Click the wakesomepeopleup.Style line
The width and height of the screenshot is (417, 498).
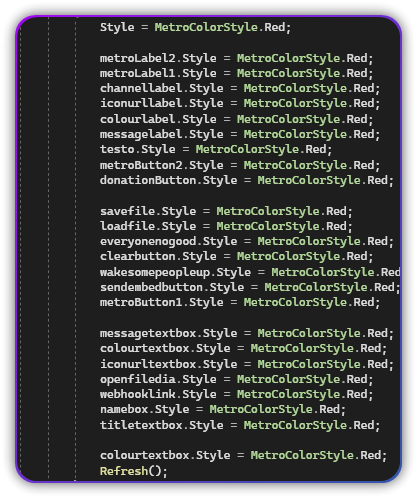click(x=250, y=272)
